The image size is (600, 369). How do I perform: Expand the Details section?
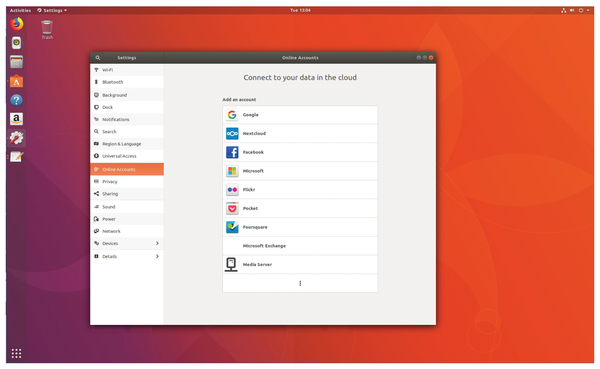pyautogui.click(x=127, y=256)
